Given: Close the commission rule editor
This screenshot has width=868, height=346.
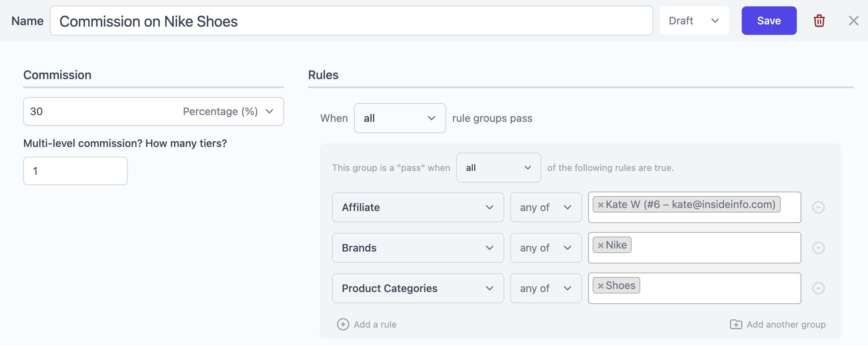Looking at the screenshot, I should coord(853,21).
